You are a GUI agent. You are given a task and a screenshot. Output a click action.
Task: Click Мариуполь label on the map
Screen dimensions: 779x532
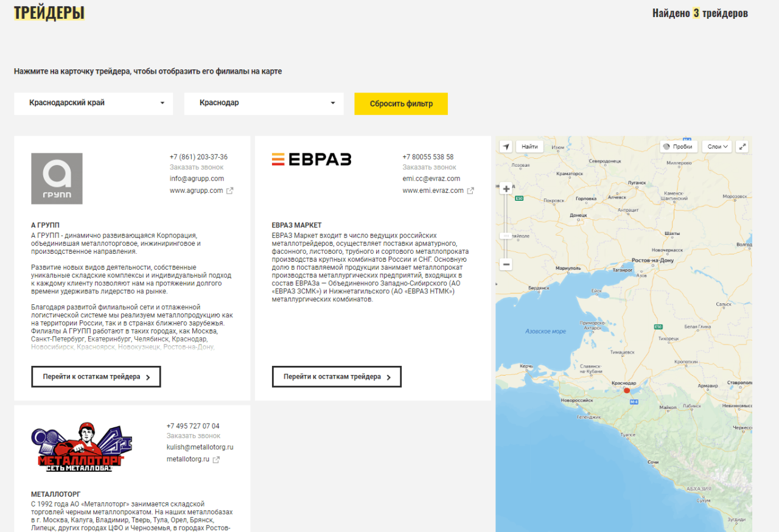point(568,268)
